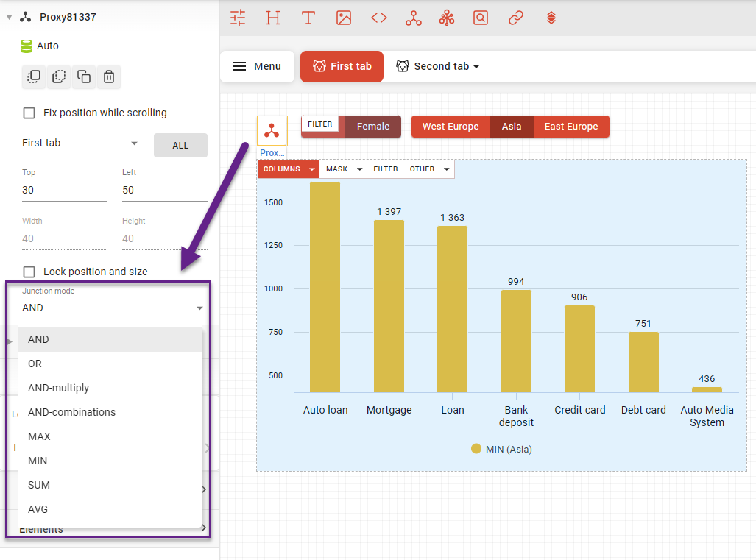Screen dimensions: 756x560
Task: Click the link chain icon in toolbar
Action: pyautogui.click(x=516, y=18)
